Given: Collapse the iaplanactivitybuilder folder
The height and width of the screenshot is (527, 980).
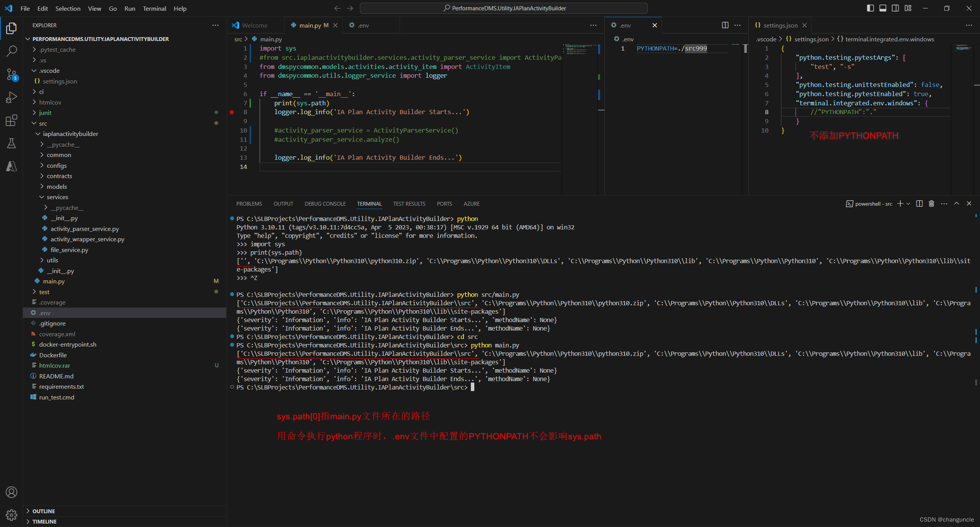Looking at the screenshot, I should pos(38,134).
